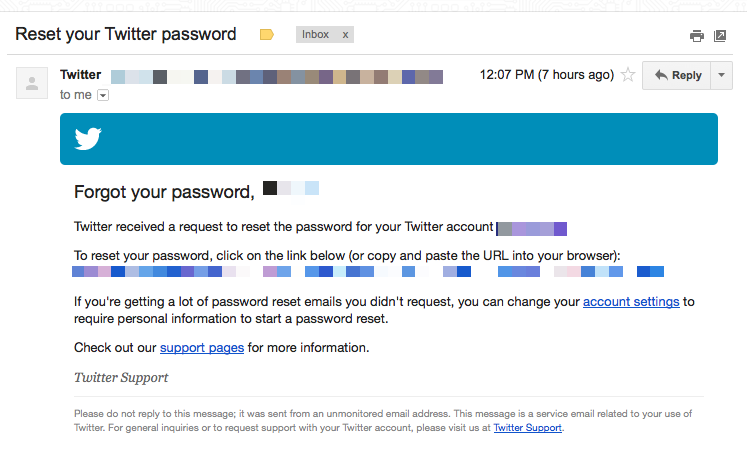Click the 12:07 PM timestamp

[x=546, y=75]
